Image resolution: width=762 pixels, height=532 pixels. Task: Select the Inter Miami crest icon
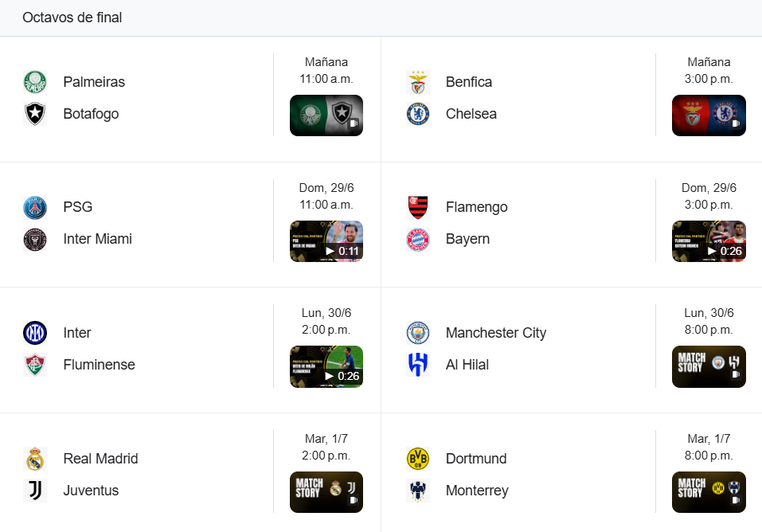tap(35, 239)
